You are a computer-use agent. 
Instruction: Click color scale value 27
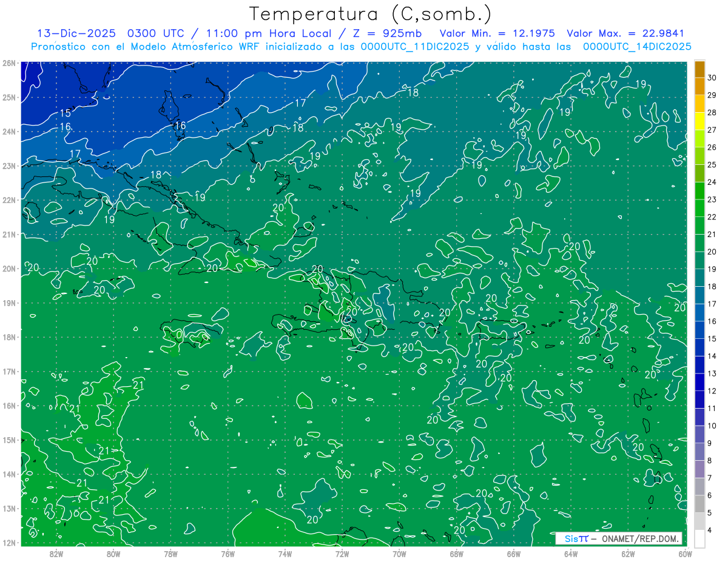(712, 130)
